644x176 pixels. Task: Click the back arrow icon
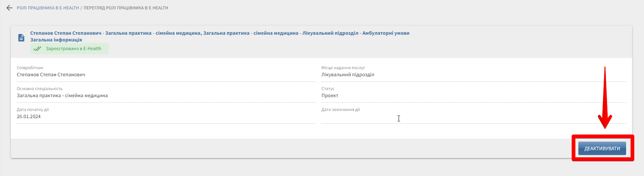[x=9, y=8]
